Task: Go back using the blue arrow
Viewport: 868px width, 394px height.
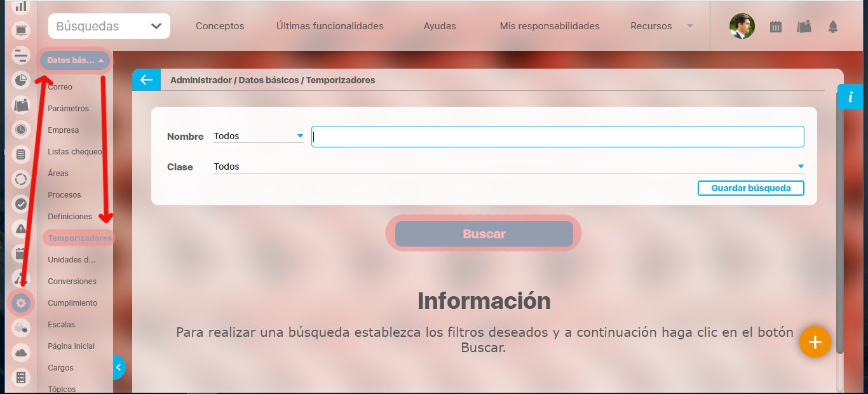Action: point(146,80)
